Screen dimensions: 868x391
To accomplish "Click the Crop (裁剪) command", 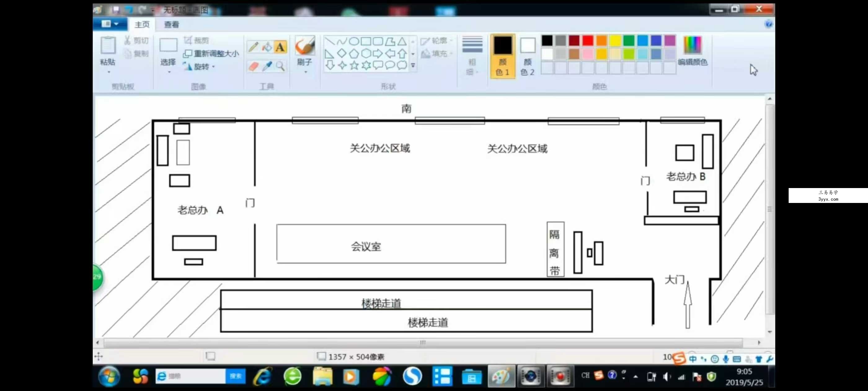I will click(x=197, y=40).
